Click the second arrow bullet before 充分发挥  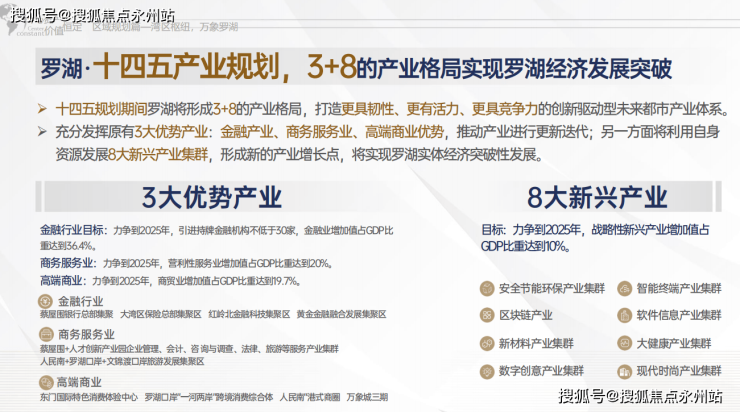pos(42,132)
